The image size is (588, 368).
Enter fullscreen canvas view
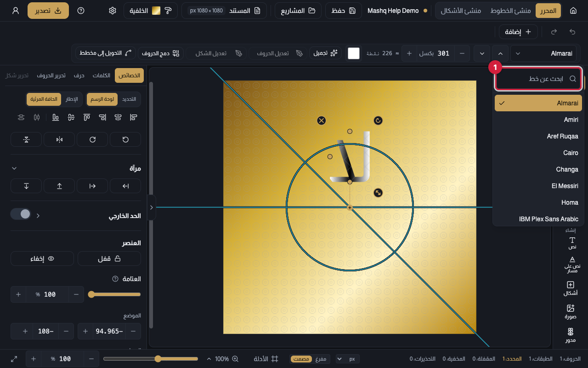pos(14,359)
